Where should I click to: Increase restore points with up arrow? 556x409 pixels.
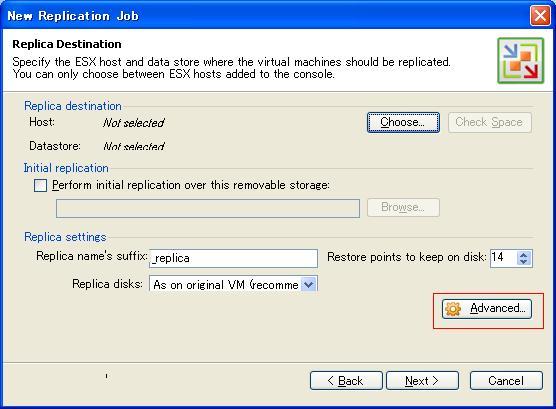523,254
